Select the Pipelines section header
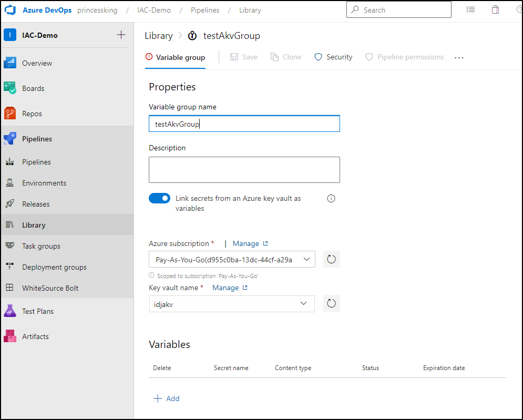Image resolution: width=523 pixels, height=420 pixels. tap(67, 139)
